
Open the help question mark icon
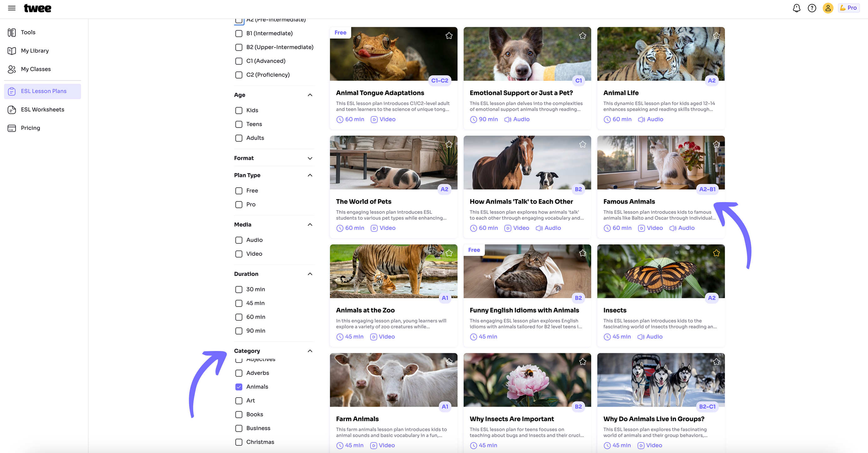(x=812, y=8)
